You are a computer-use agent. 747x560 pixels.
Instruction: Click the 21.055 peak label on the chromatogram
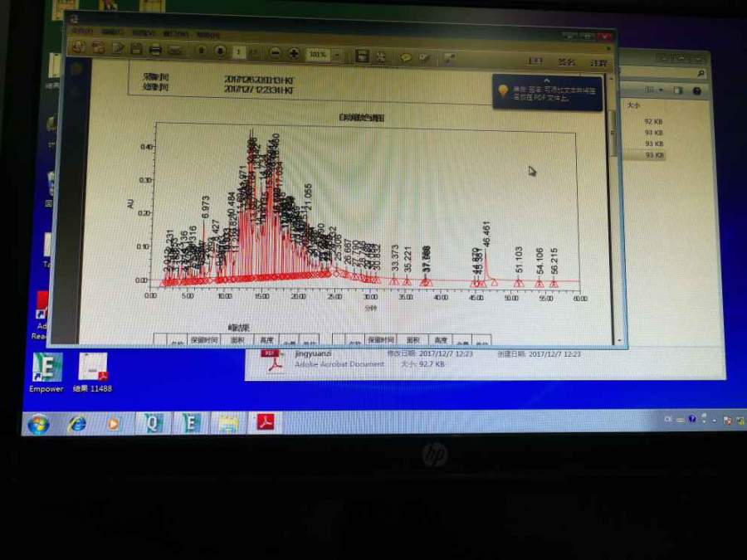tap(308, 197)
